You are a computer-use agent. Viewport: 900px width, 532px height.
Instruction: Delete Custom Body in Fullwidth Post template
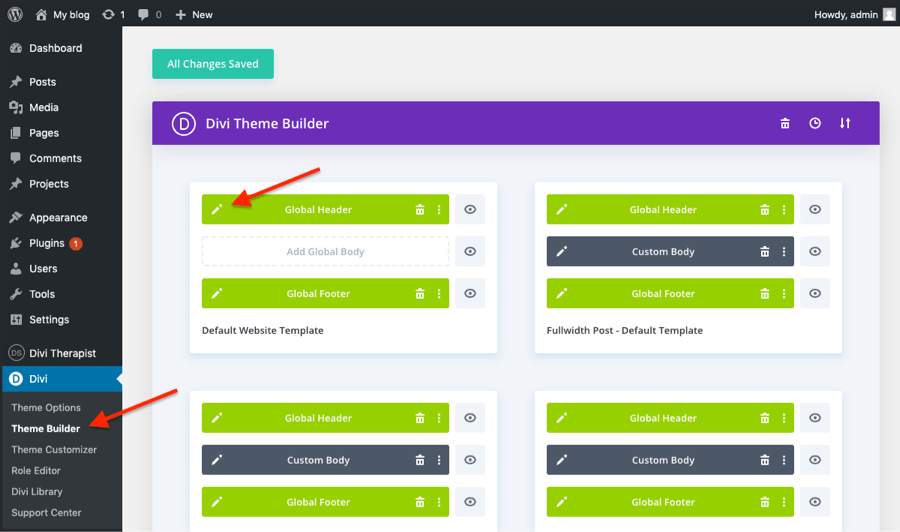pyautogui.click(x=765, y=251)
